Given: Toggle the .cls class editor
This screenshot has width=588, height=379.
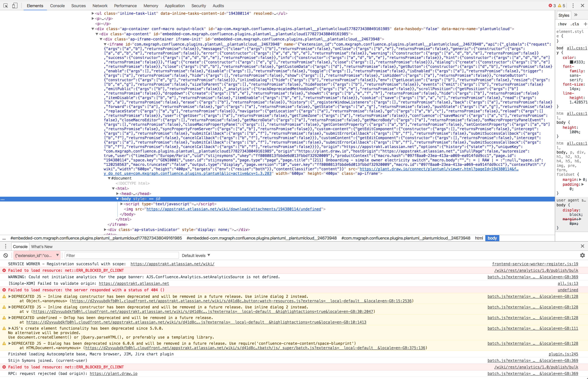Looking at the screenshot, I should [575, 24].
